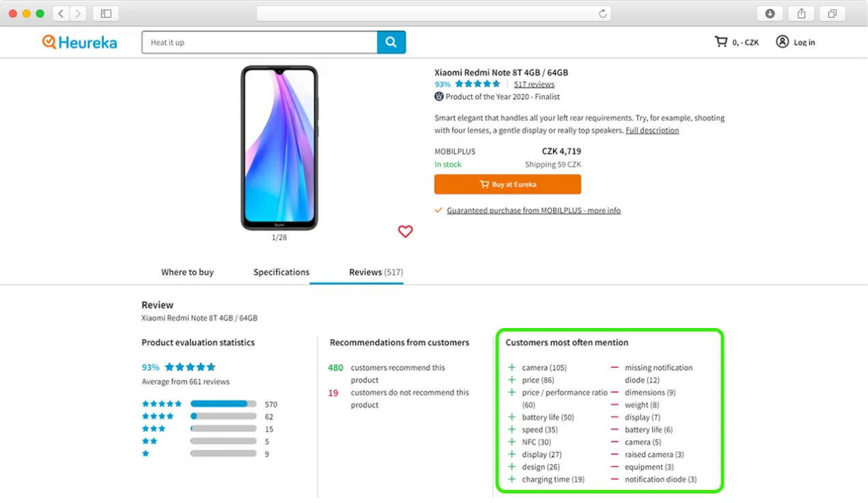This screenshot has width=868, height=503.
Task: Click the 5-star rating progress bar
Action: pos(223,403)
